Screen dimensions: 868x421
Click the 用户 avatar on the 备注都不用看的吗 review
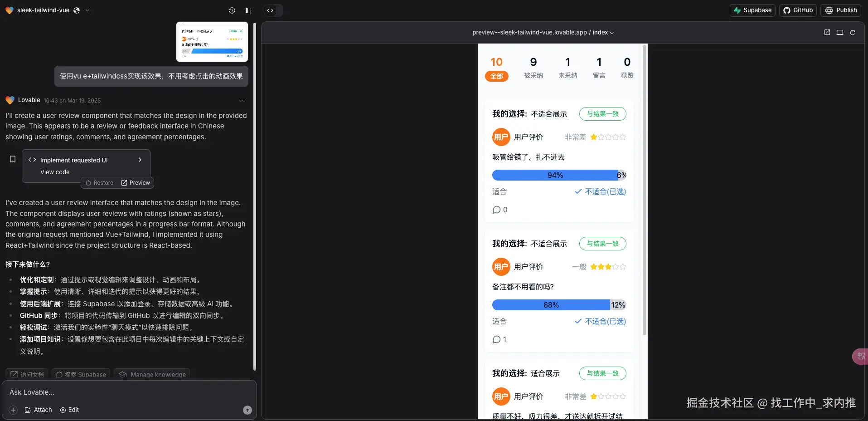click(501, 267)
